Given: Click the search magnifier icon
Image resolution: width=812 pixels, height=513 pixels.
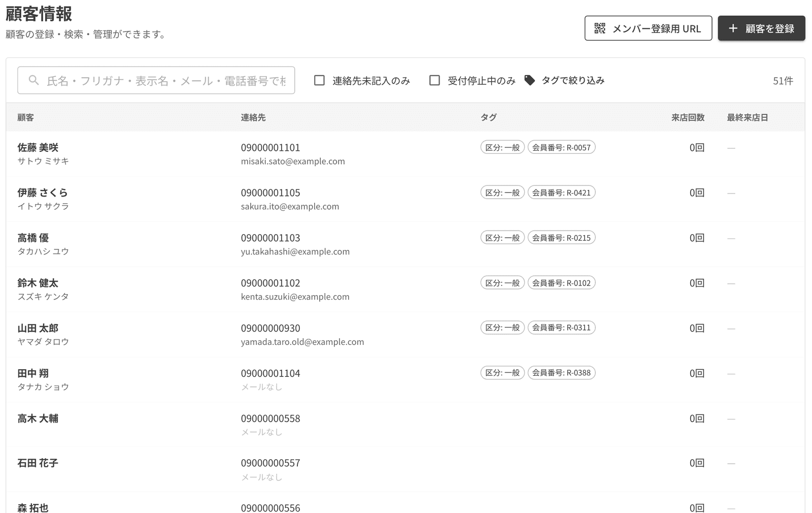Looking at the screenshot, I should point(33,80).
